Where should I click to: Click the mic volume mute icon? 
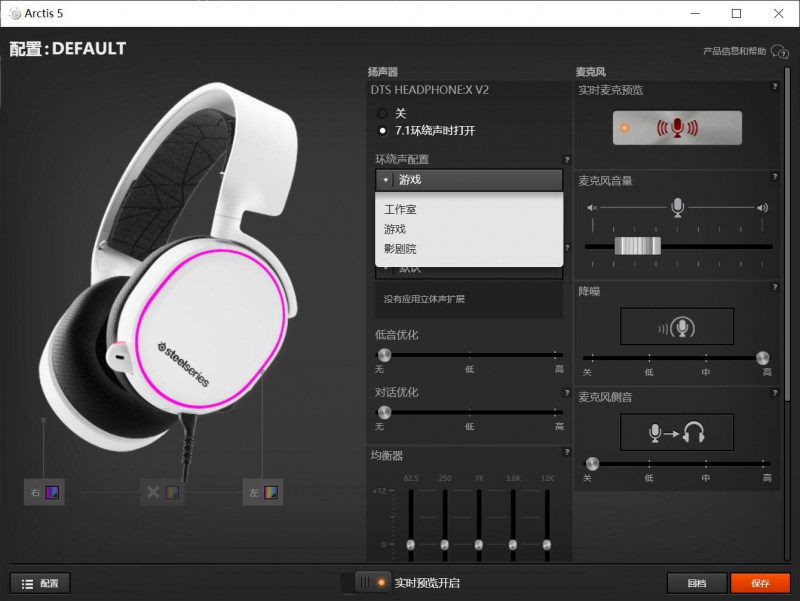click(x=592, y=208)
